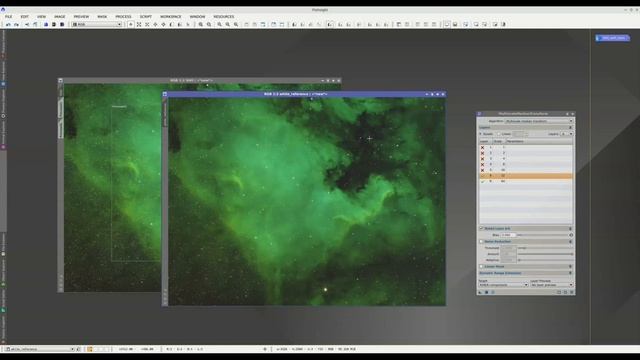Viewport: 640px width, 360px height.
Task: Open the RESOURCES menu
Action: pyautogui.click(x=224, y=17)
